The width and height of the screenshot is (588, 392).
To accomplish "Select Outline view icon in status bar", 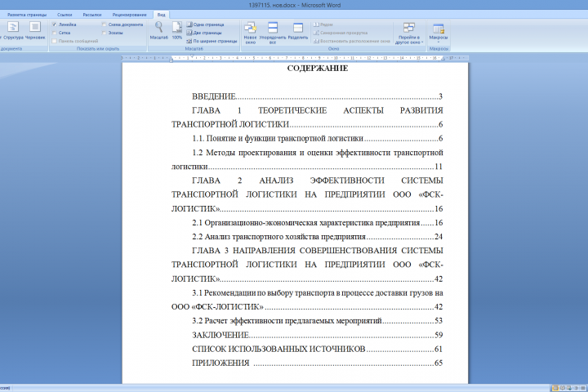I will tap(576, 388).
